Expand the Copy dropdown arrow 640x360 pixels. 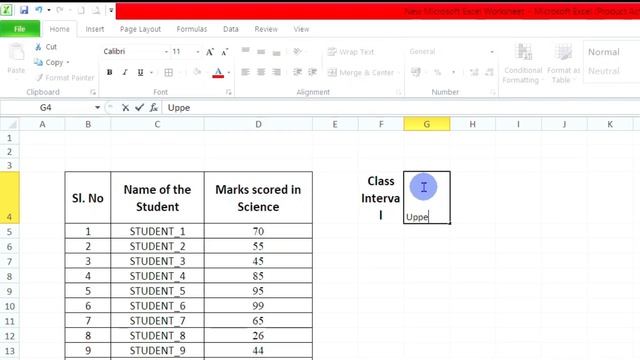[68, 62]
